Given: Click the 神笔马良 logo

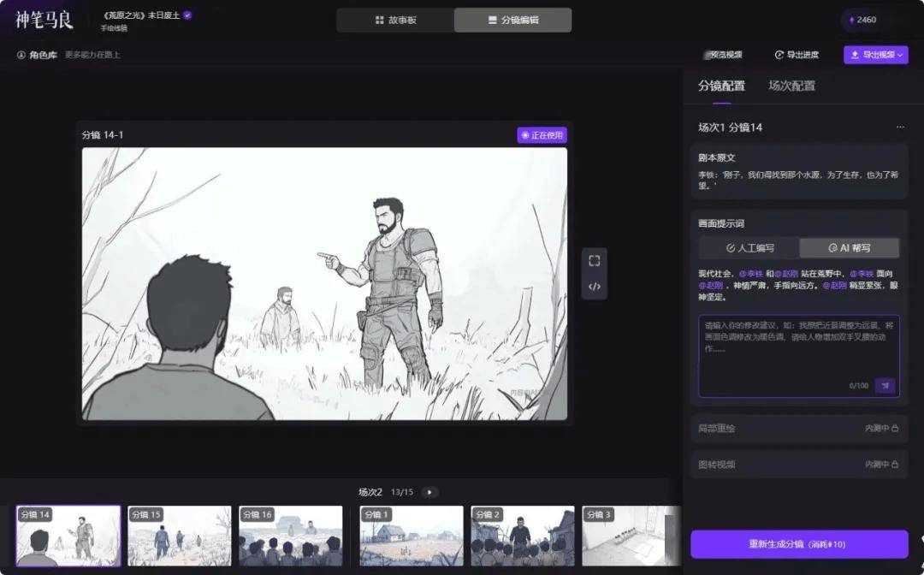Looking at the screenshot, I should 44,19.
